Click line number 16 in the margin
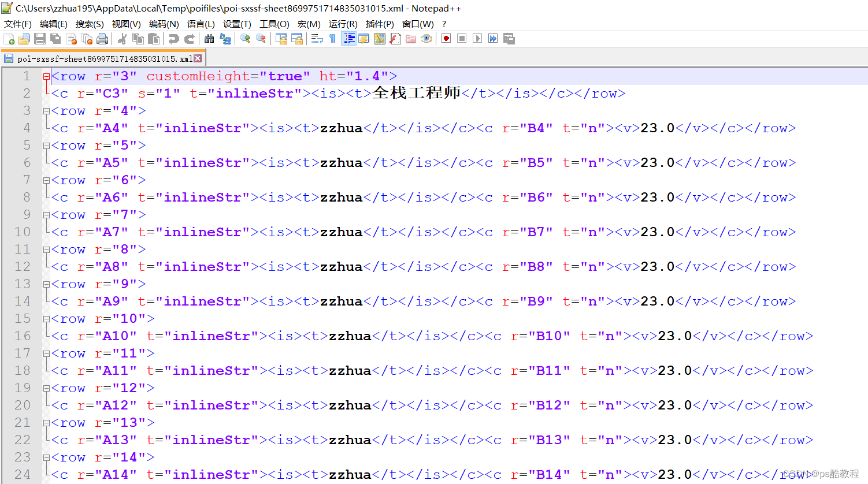868x484 pixels. (x=23, y=336)
